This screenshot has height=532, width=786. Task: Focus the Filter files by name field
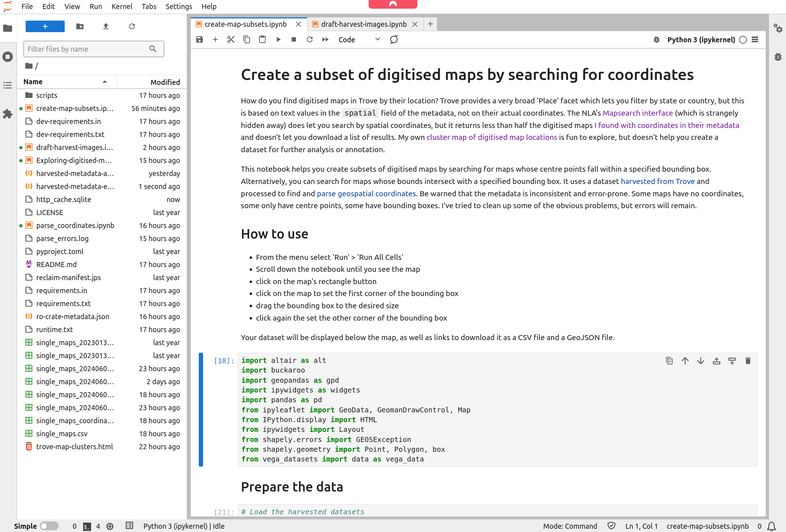click(94, 49)
